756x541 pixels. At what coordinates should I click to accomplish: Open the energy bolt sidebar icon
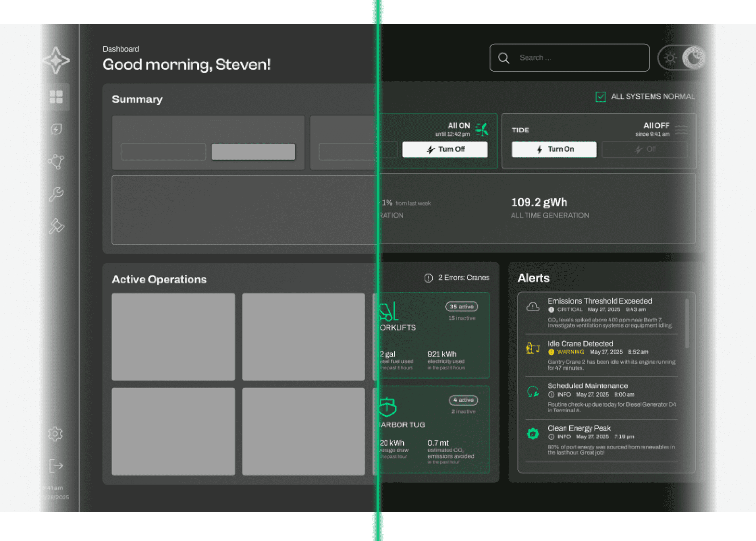(56, 129)
